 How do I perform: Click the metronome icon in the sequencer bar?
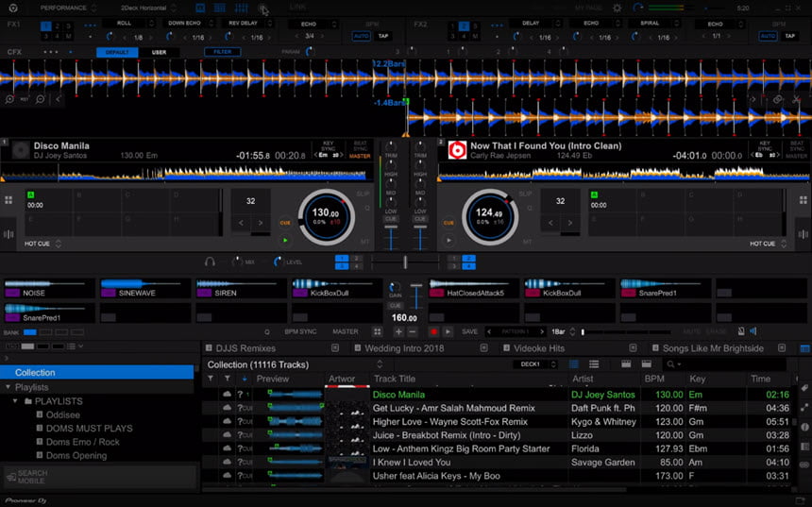(741, 331)
